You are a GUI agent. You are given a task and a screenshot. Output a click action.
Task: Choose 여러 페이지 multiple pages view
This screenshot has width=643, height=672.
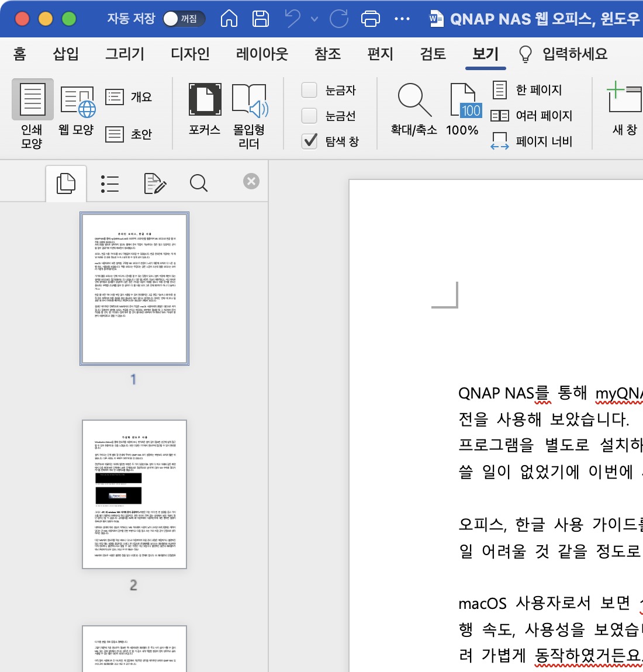click(x=531, y=116)
